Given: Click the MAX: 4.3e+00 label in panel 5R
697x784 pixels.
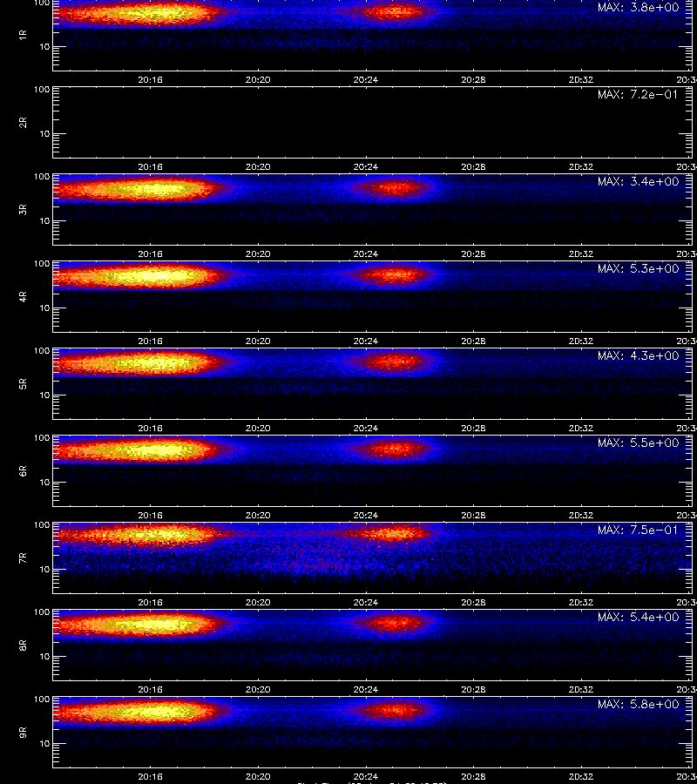Looking at the screenshot, I should (638, 355).
